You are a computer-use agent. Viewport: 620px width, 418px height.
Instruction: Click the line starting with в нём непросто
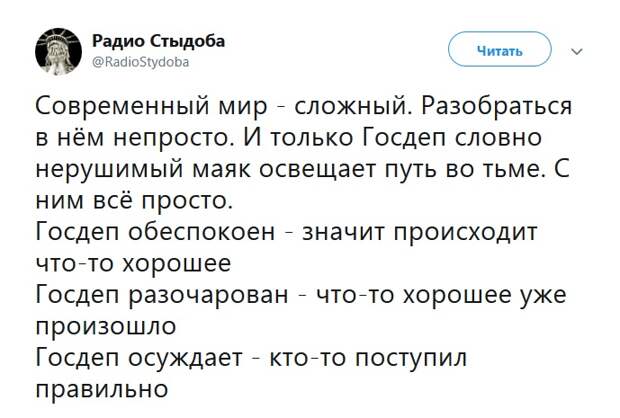(289, 138)
